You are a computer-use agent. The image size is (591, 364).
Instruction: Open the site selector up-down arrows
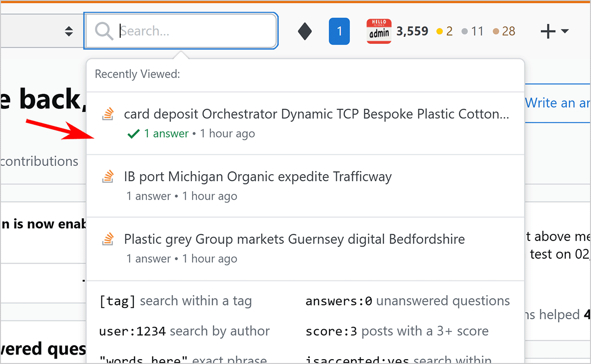69,31
